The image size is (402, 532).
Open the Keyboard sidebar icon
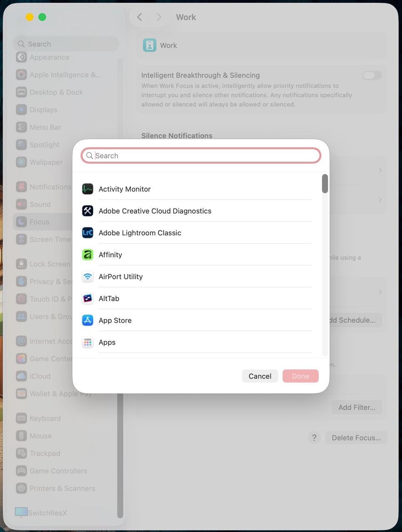click(x=21, y=419)
